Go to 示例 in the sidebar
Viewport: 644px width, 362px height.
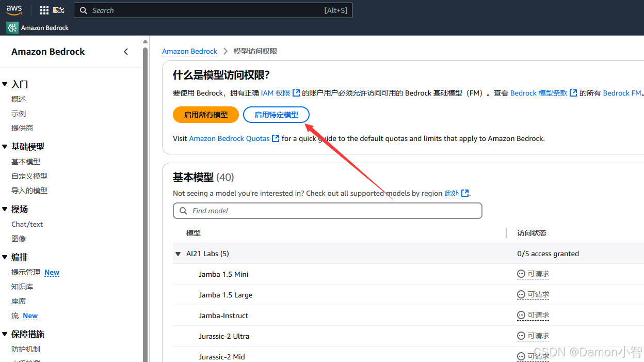pos(19,114)
